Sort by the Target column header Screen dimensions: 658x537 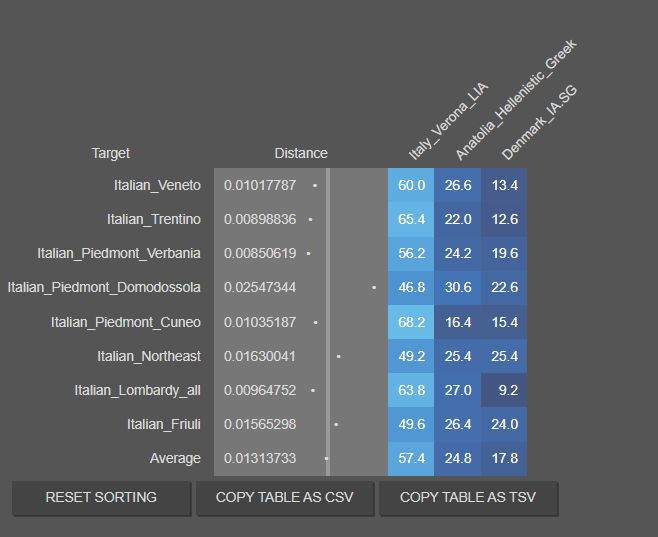(111, 153)
